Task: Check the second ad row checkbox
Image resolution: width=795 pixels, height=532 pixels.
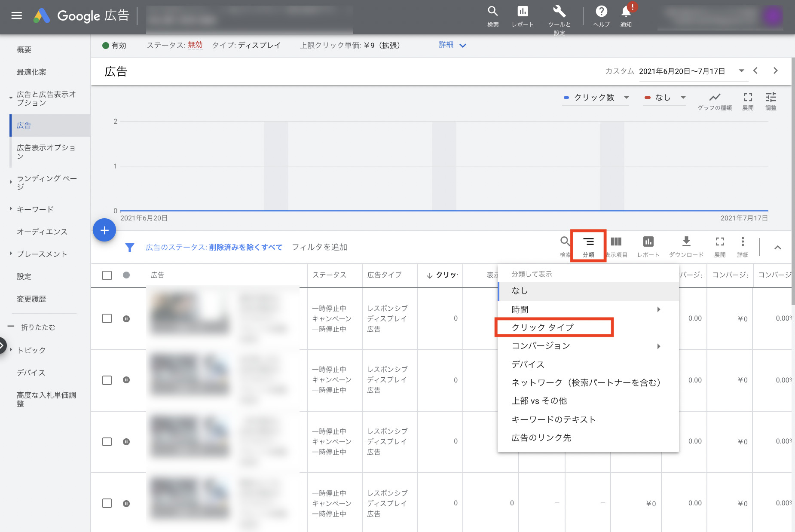Action: 107,380
